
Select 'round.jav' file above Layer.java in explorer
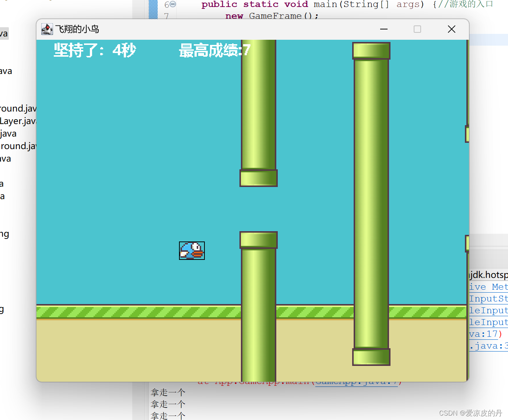click(18, 109)
